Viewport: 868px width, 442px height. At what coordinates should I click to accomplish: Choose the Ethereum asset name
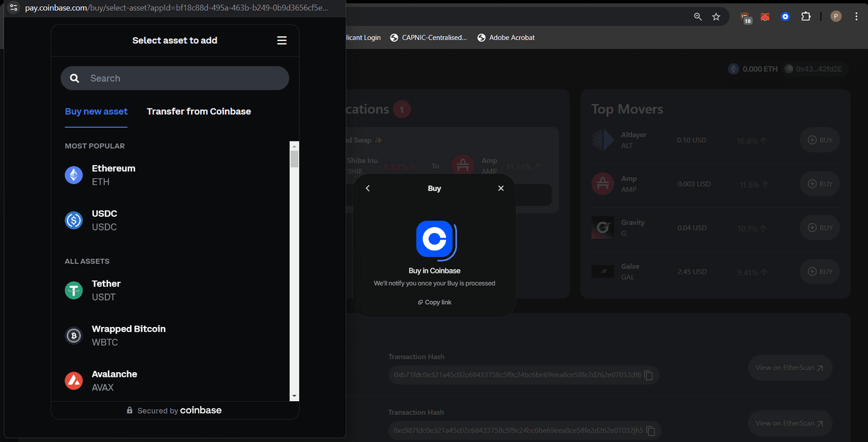tap(113, 169)
